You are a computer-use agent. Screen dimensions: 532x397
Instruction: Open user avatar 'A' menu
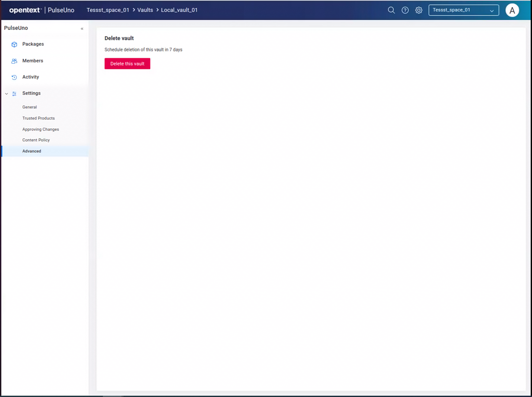pos(512,10)
